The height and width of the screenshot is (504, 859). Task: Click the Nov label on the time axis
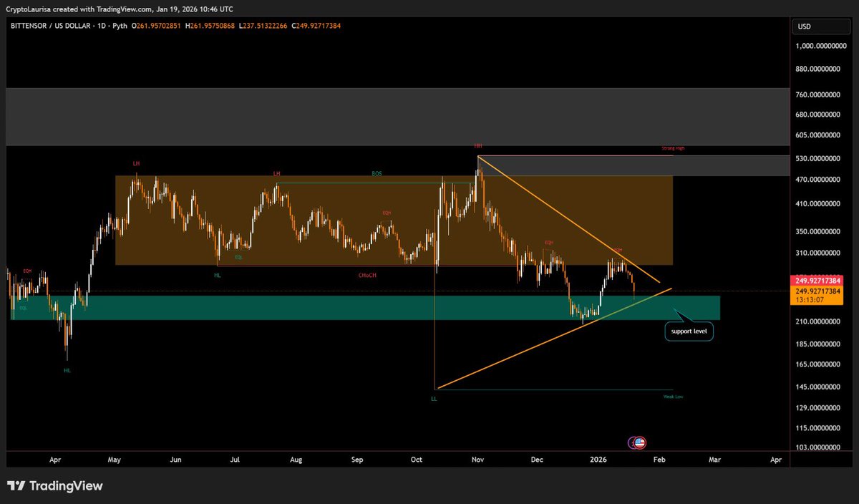click(x=477, y=460)
